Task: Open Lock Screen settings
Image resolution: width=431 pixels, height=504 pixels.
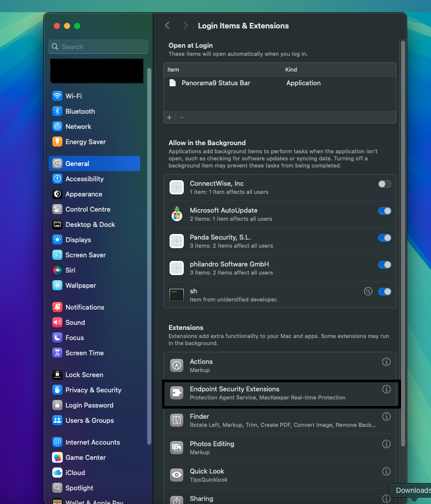Action: [x=94, y=375]
